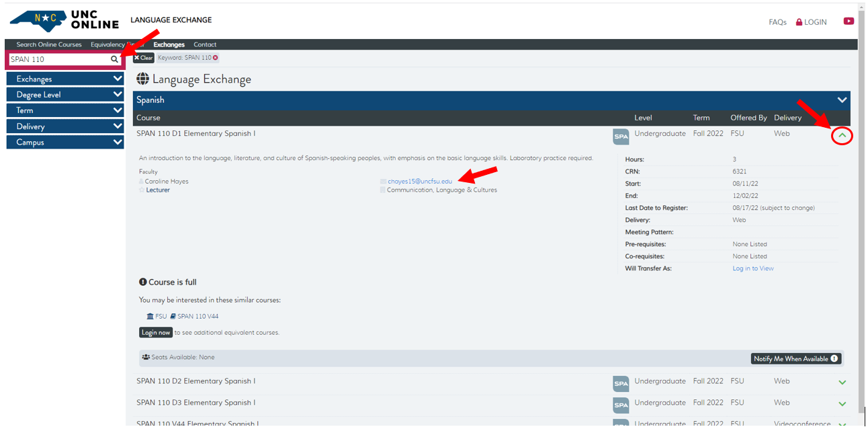
Task: Click the envelope icon beside chayes15@uncfsu.edu
Action: tap(382, 181)
